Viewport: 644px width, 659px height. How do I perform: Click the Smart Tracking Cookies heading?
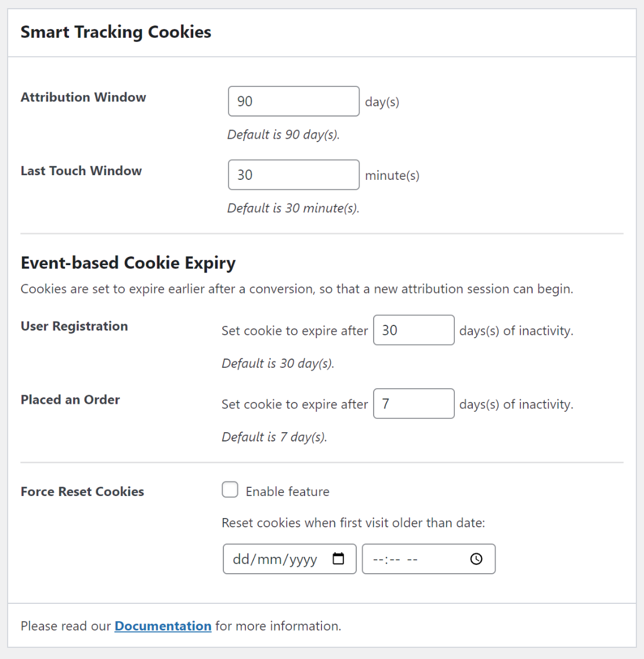(x=115, y=32)
